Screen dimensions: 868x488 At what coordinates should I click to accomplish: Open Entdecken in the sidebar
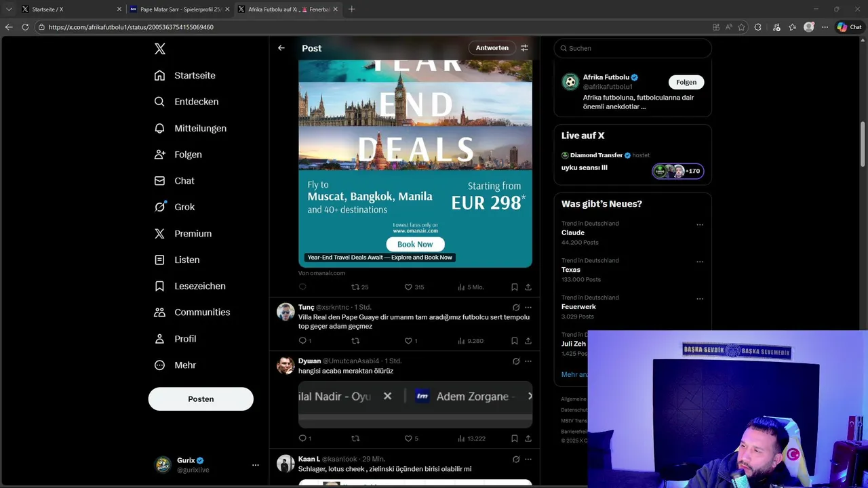(186, 102)
